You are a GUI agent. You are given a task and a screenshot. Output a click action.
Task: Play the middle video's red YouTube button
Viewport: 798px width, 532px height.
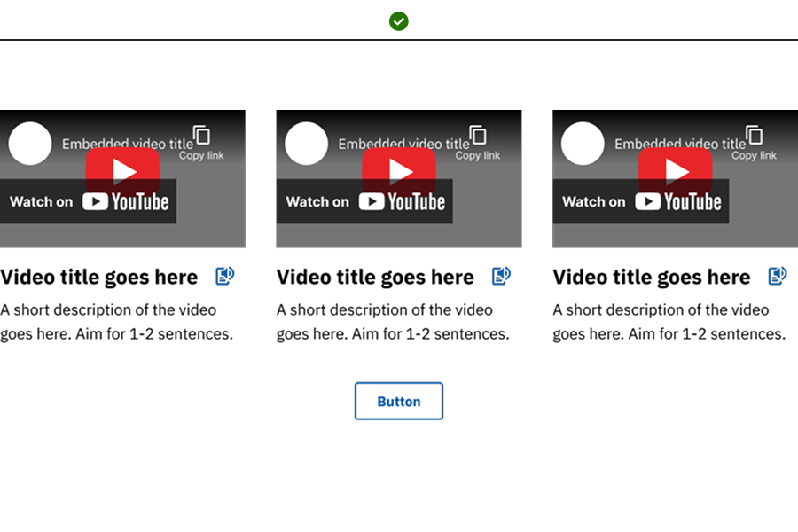click(x=399, y=170)
